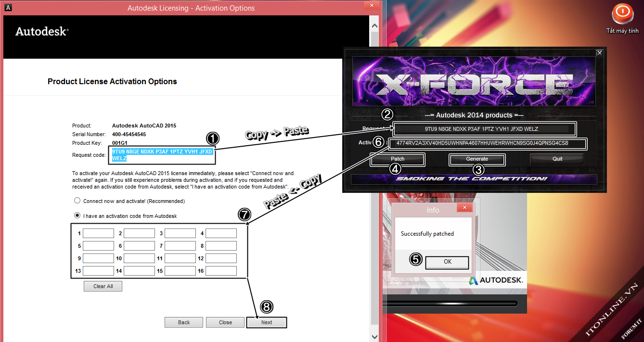644x342 pixels.
Task: Click the serial number 400-45454545
Action: pyautogui.click(x=129, y=134)
